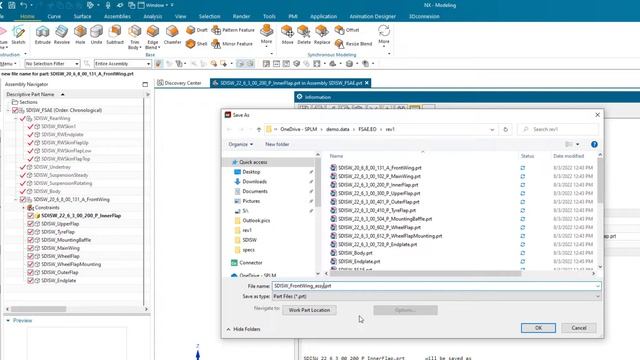The width and height of the screenshot is (640, 360).
Task: Switch to the Discovery Center tab
Action: click(179, 83)
